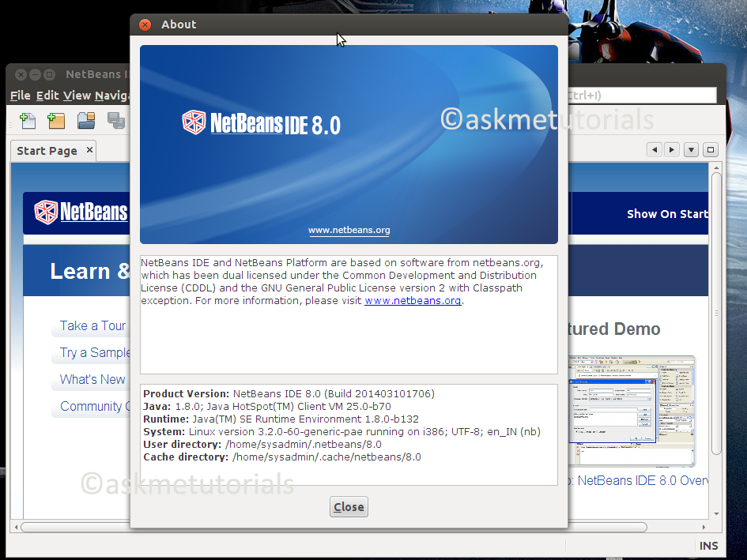This screenshot has width=747, height=560.
Task: Toggle Show On Startup option
Action: click(667, 214)
